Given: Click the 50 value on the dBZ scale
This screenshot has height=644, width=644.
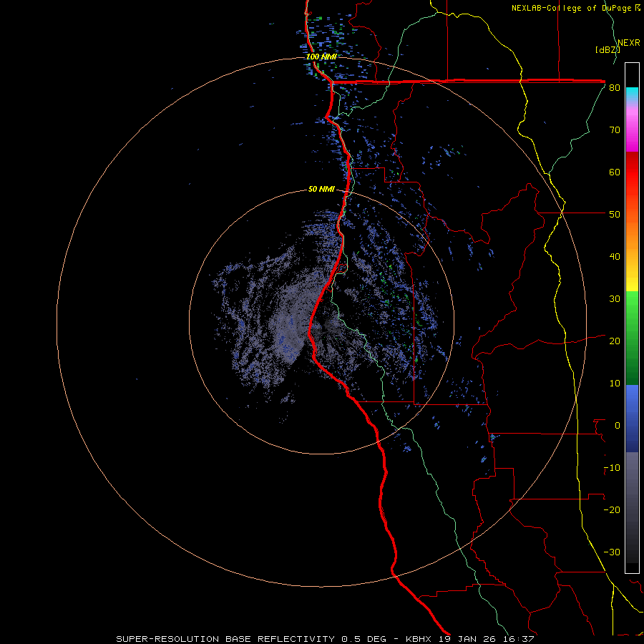Looking at the screenshot, I should click(615, 215).
